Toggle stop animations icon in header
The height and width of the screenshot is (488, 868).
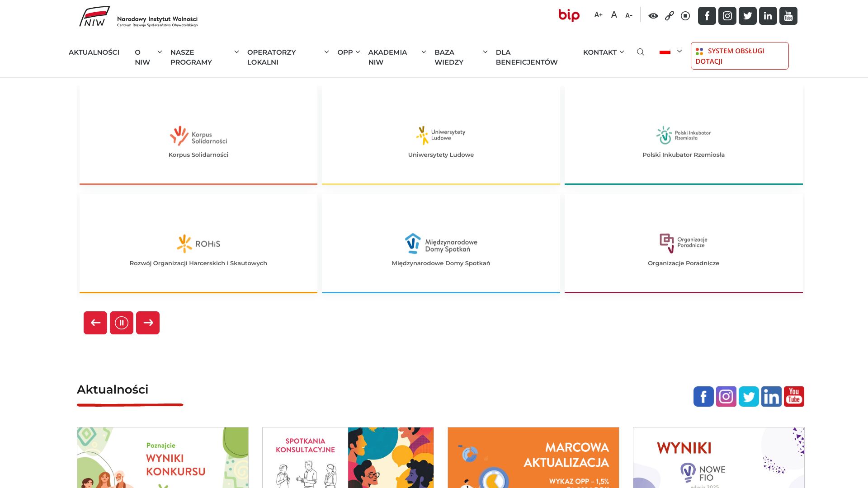pos(685,16)
